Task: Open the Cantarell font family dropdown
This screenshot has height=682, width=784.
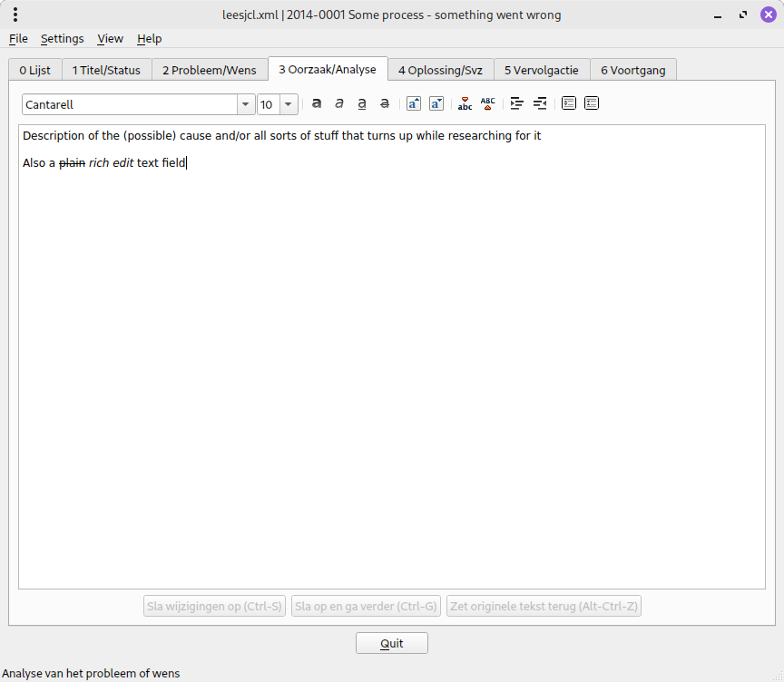Action: tap(245, 105)
